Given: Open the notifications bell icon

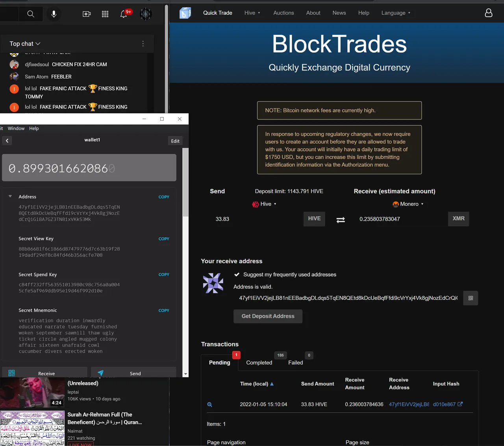Looking at the screenshot, I should coord(124,14).
